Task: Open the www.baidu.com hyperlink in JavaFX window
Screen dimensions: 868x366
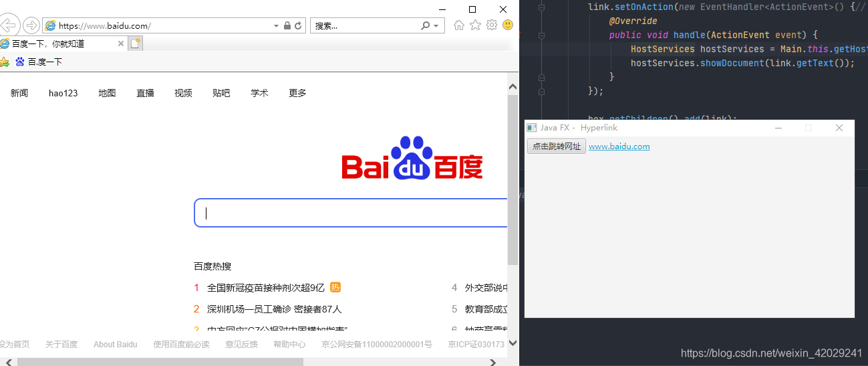Action: pyautogui.click(x=619, y=147)
